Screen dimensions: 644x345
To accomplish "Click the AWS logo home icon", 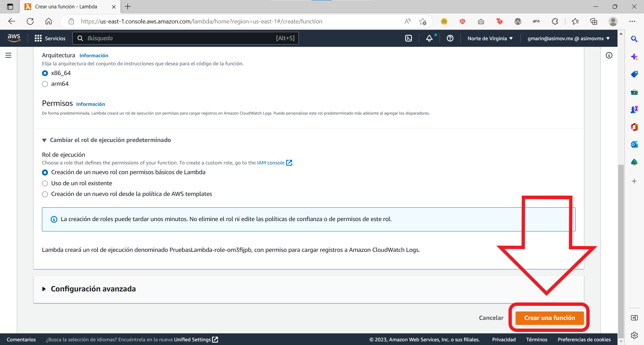I will coord(14,38).
